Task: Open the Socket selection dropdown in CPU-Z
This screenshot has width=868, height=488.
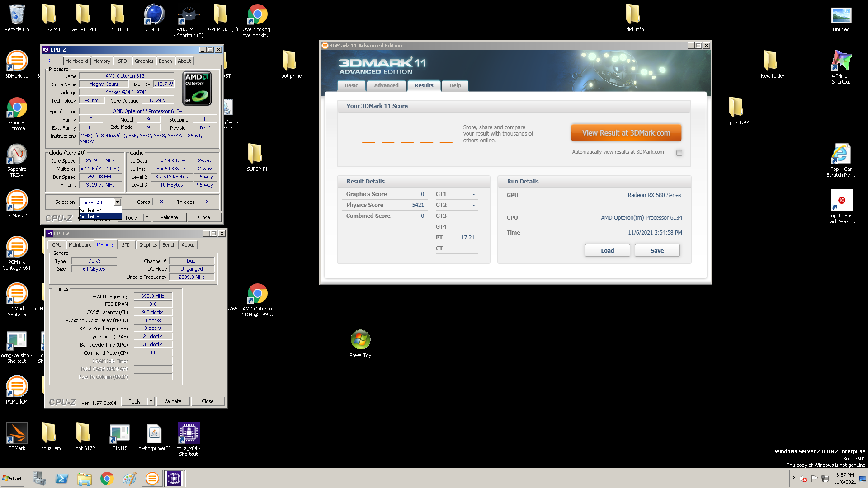Action: 117,202
